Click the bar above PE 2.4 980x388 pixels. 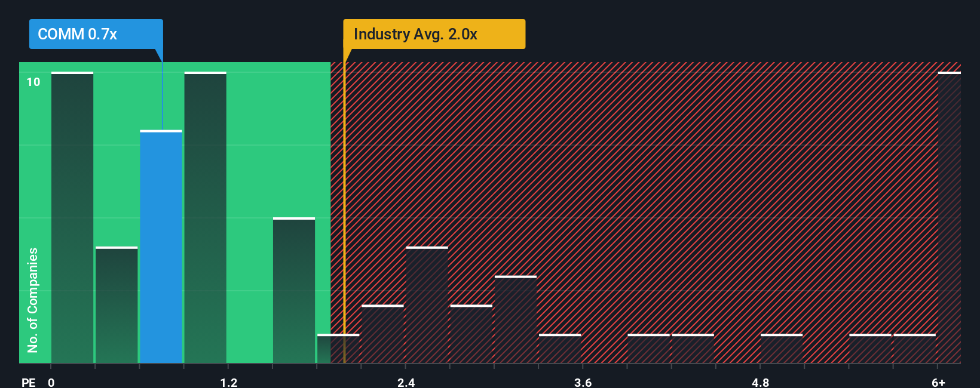(427, 304)
